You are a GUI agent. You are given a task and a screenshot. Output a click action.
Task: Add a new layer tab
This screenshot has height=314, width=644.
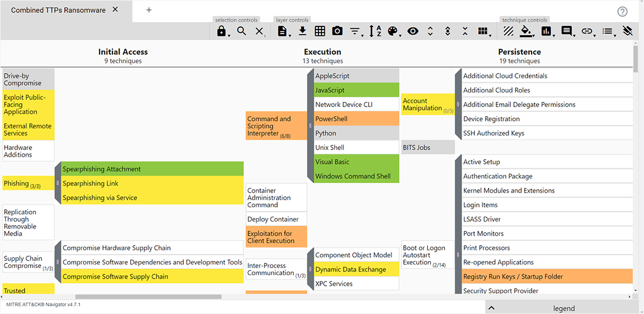click(149, 10)
